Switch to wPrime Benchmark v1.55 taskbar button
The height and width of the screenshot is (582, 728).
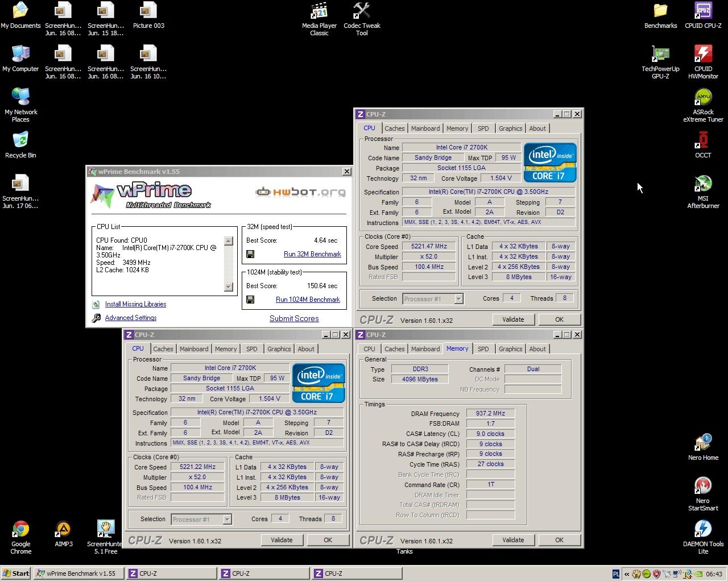coord(78,573)
